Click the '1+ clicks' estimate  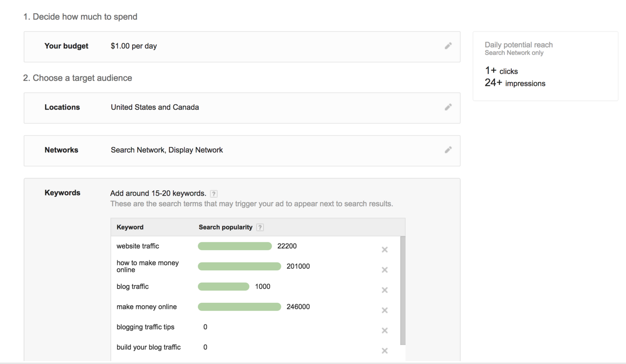(501, 71)
